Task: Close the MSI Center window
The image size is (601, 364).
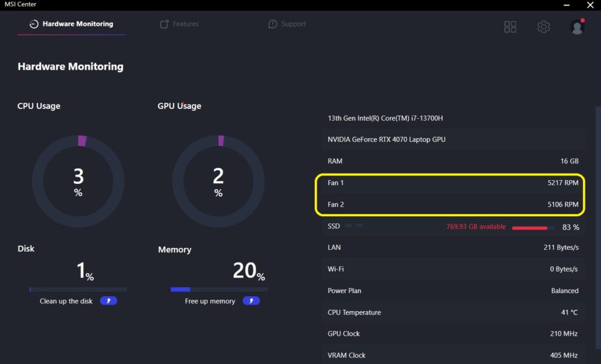Action: [590, 5]
